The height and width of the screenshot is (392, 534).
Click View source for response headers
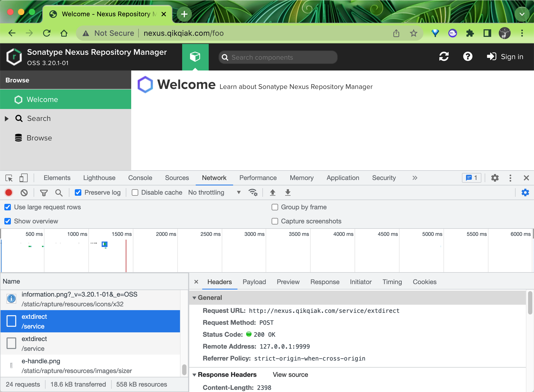pos(290,375)
